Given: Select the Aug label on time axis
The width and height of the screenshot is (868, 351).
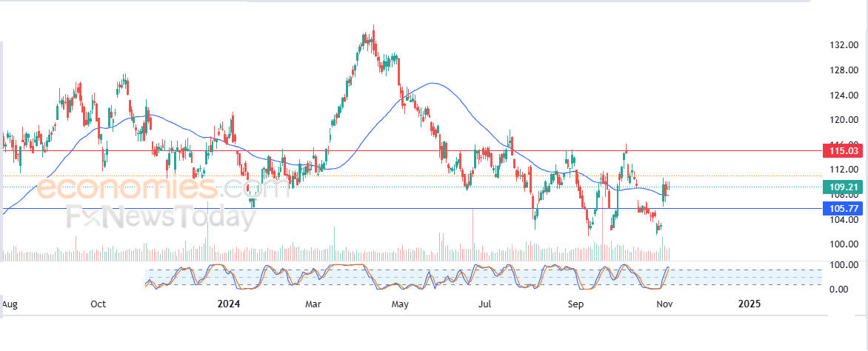Looking at the screenshot, I should point(10,304).
